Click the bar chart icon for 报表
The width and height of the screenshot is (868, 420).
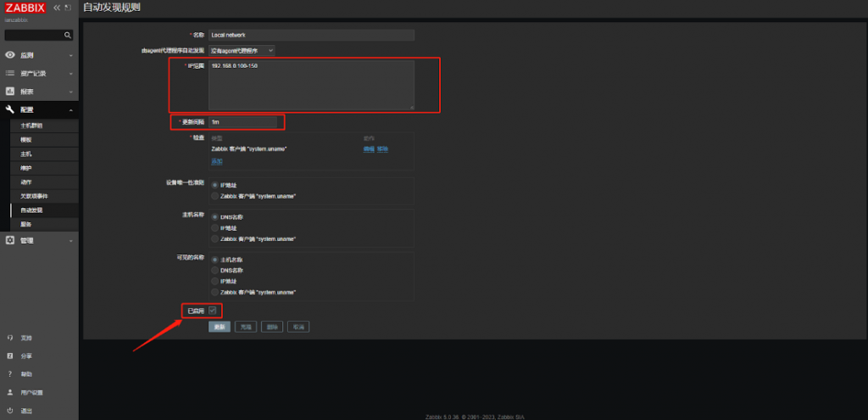coord(10,92)
